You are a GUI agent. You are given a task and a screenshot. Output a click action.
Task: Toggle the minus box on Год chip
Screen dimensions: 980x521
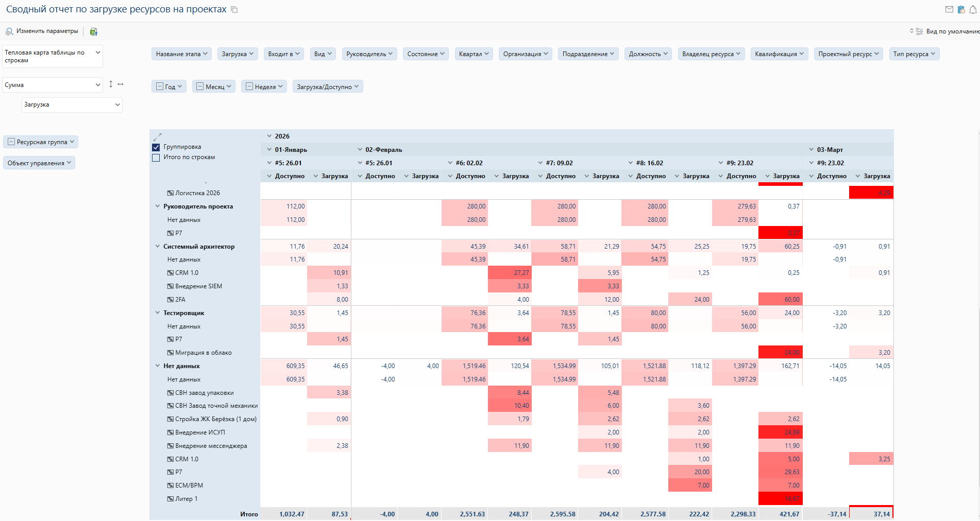click(x=159, y=86)
